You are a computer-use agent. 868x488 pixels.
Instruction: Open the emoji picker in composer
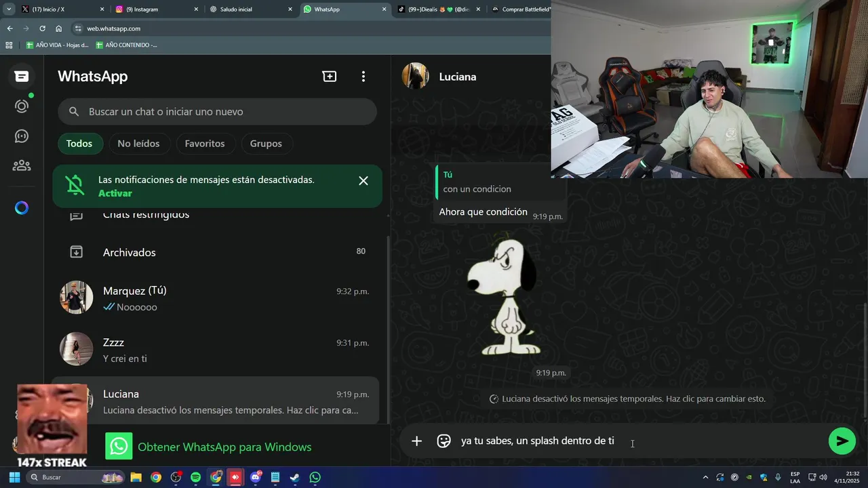(x=444, y=441)
